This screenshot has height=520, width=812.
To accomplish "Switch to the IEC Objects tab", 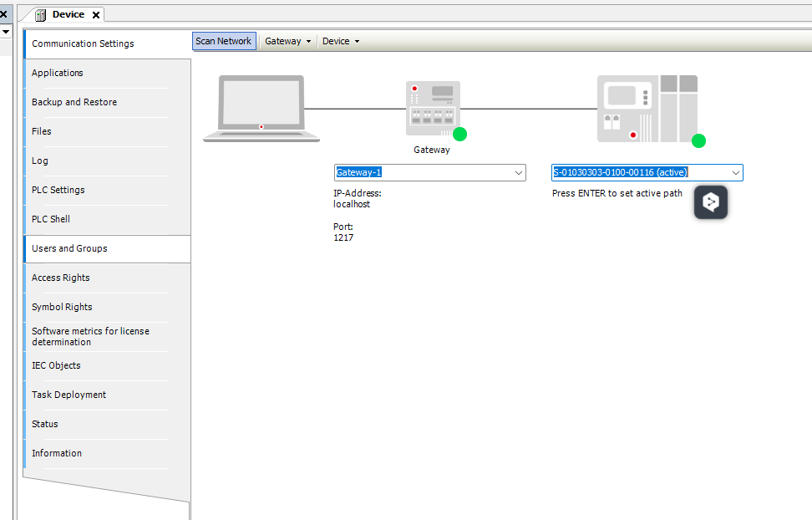I will pos(108,365).
